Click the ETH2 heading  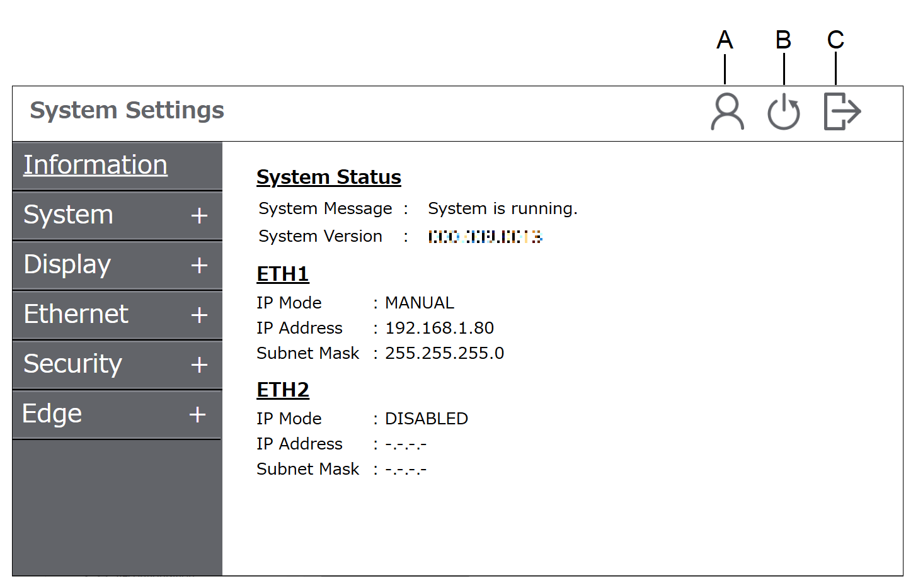[x=282, y=390]
